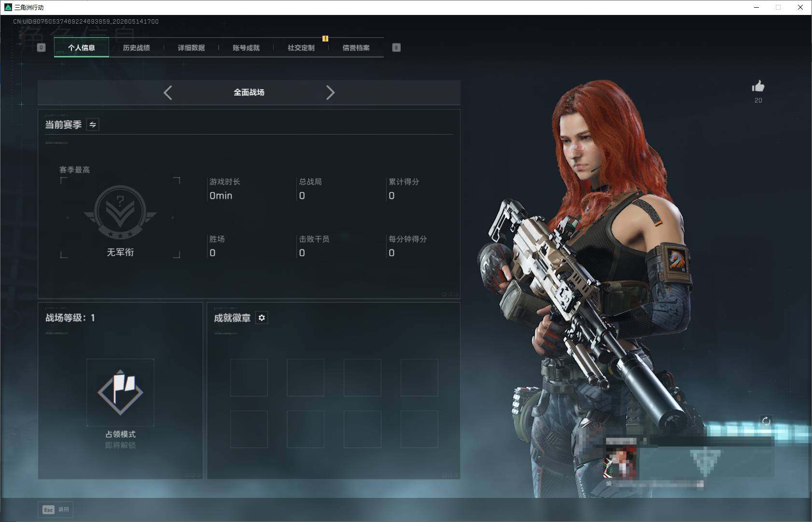Viewport: 812px width, 522px height.
Task: Click the blurred player avatar thumbnail
Action: tap(620, 462)
